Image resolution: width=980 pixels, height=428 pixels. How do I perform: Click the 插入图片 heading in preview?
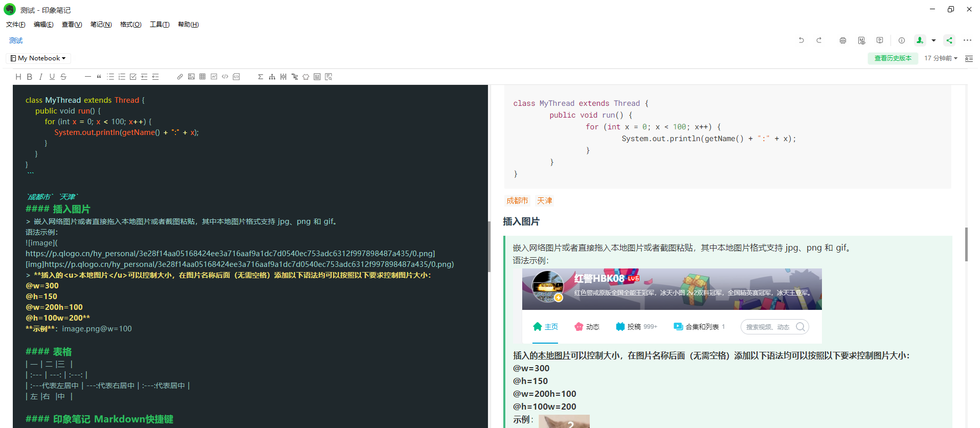pos(521,221)
